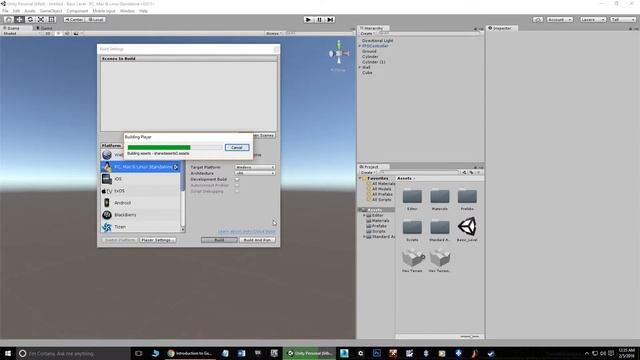
Task: Toggle the Development Build checkbox
Action: point(237,179)
